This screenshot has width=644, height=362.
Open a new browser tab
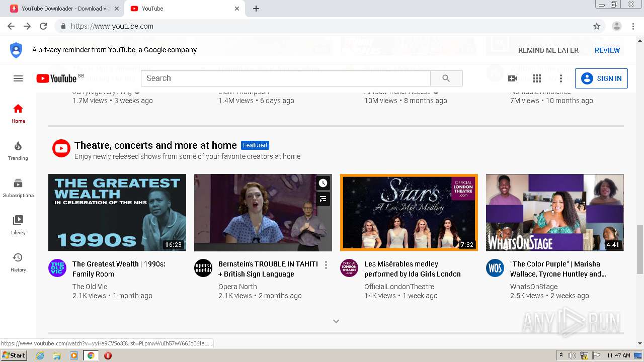pos(256,9)
